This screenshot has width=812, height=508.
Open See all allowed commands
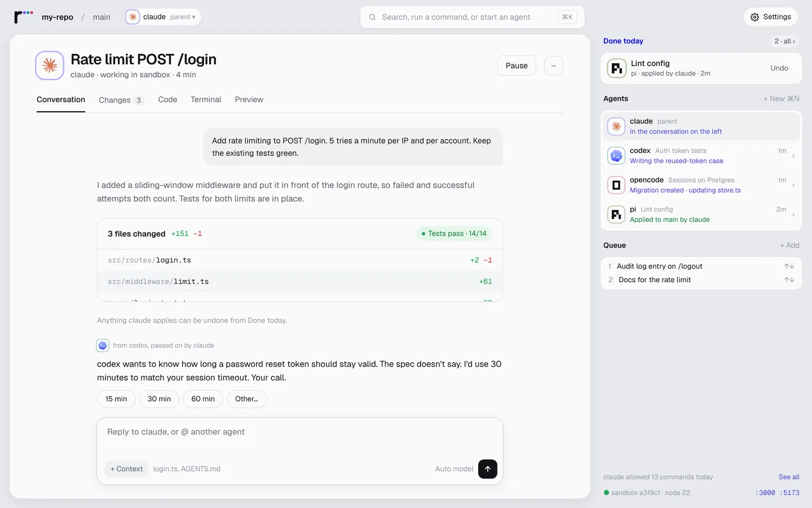pyautogui.click(x=789, y=477)
